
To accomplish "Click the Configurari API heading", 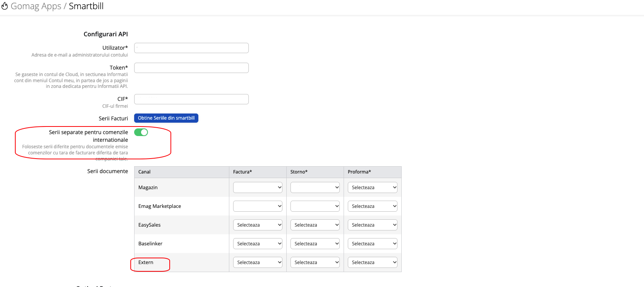I will [x=106, y=34].
